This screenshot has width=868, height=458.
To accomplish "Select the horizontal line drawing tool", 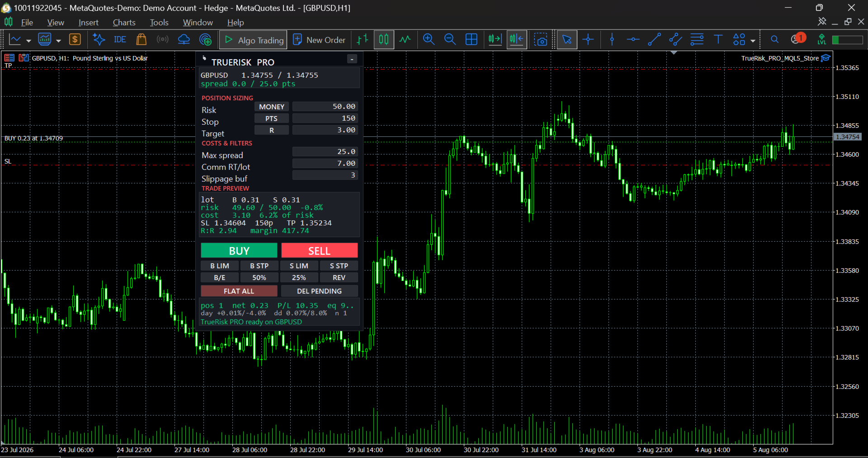I will click(x=633, y=40).
